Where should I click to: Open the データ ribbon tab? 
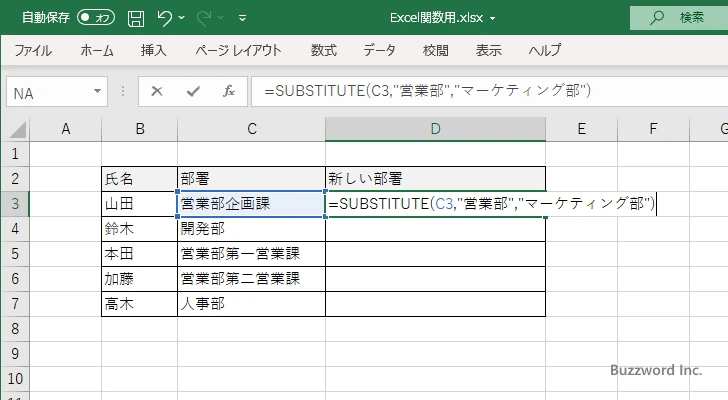coord(379,50)
